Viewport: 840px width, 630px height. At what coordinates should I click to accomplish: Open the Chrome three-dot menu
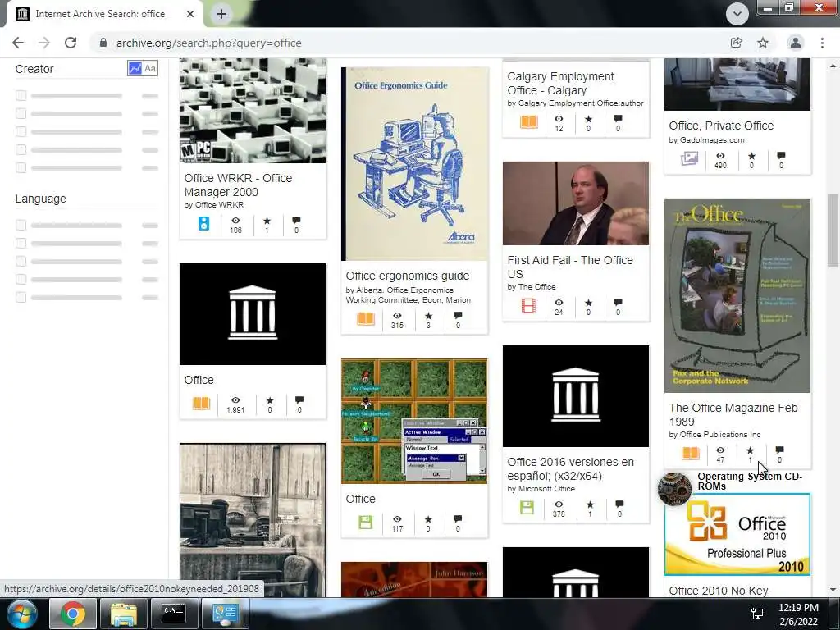822,43
